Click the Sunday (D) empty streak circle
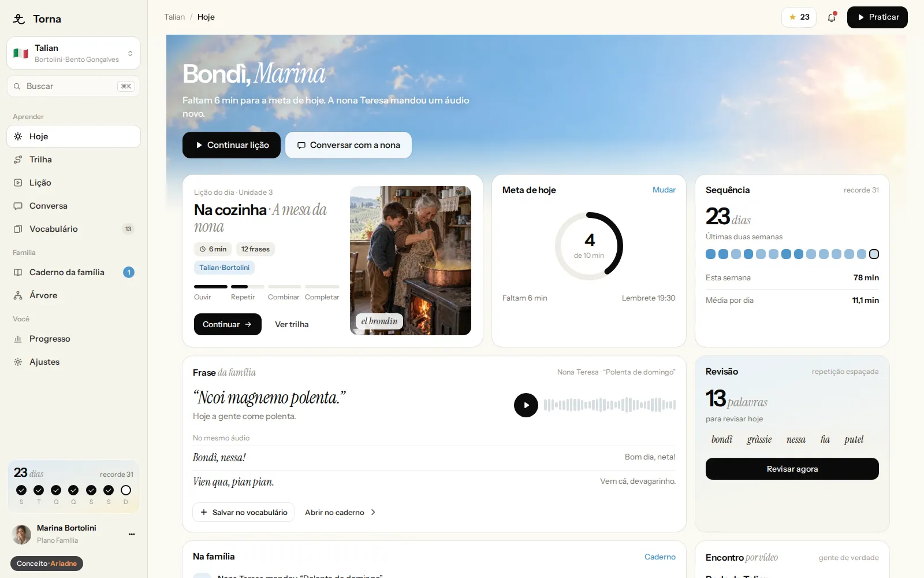This screenshot has height=578, width=924. click(x=126, y=490)
